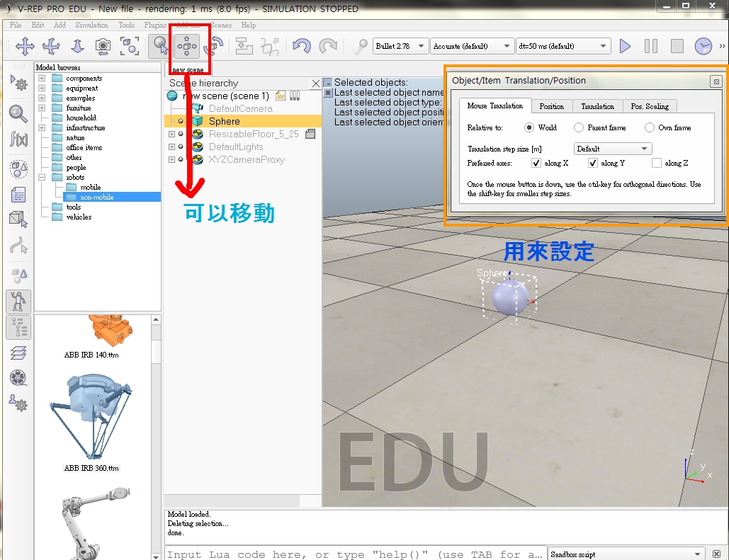Open simulation settings gear icon in sidebar
The height and width of the screenshot is (560, 729).
(x=19, y=84)
